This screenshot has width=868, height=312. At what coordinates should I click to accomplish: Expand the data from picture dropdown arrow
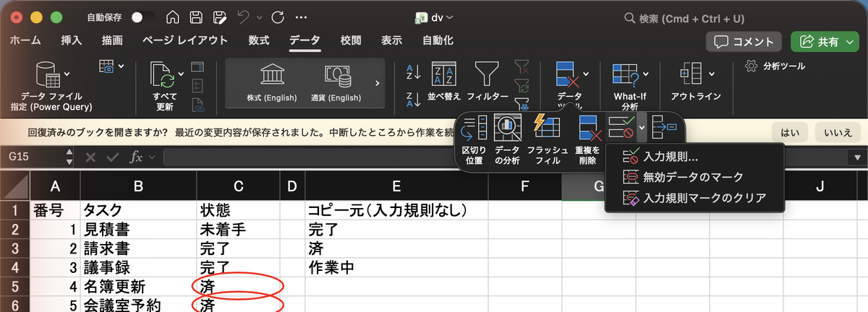point(121,67)
